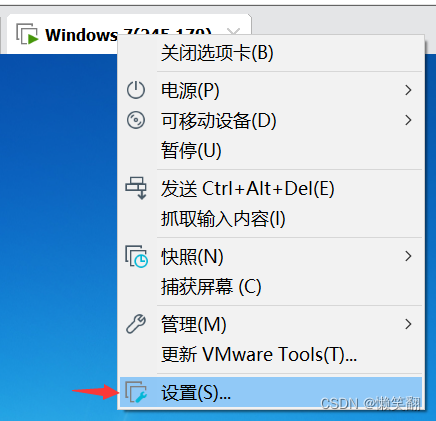Click the wrench icon beside 管理(M)
436x421 pixels.
(136, 324)
